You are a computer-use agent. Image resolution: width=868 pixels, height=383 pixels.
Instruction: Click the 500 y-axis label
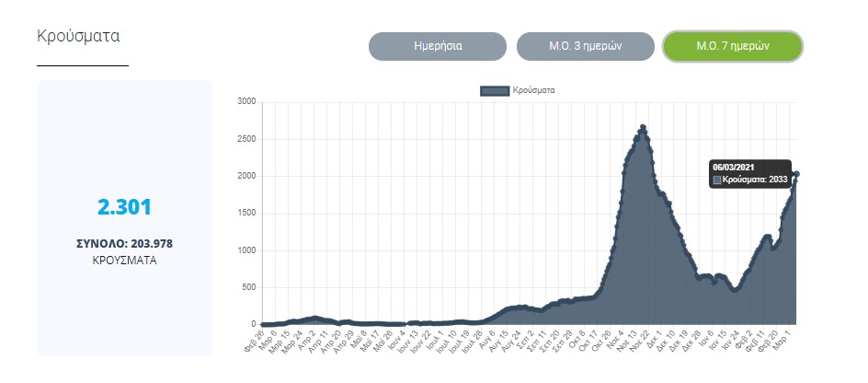click(x=248, y=287)
